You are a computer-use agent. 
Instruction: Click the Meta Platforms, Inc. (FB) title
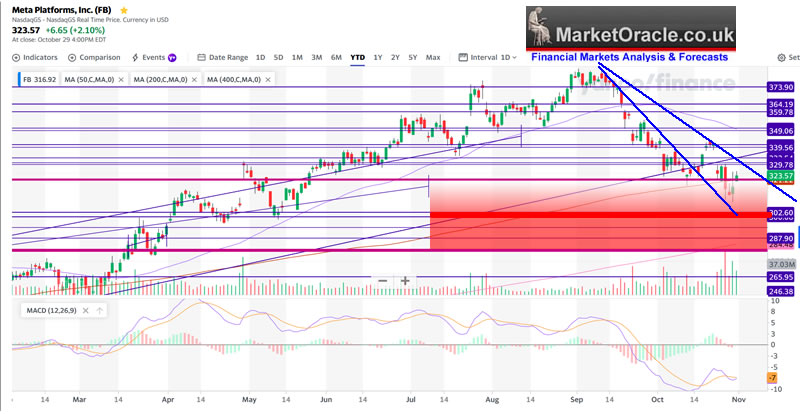coord(63,10)
